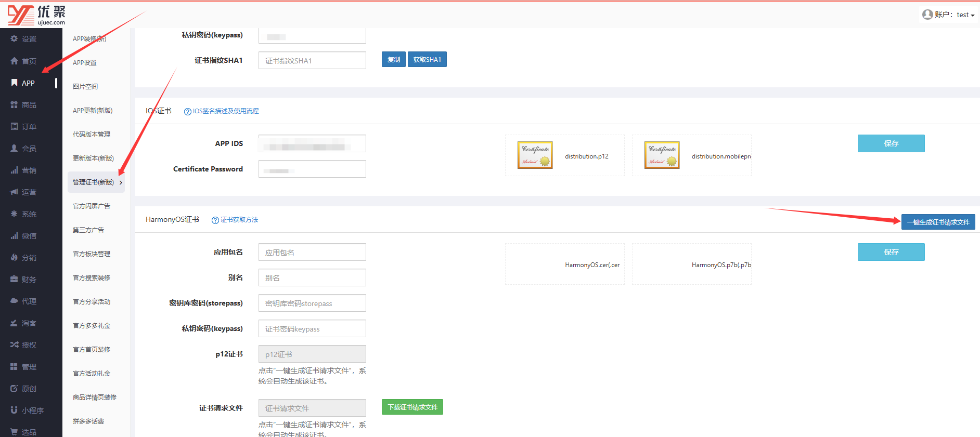Open APP更新(新版) submenu item

(93, 111)
